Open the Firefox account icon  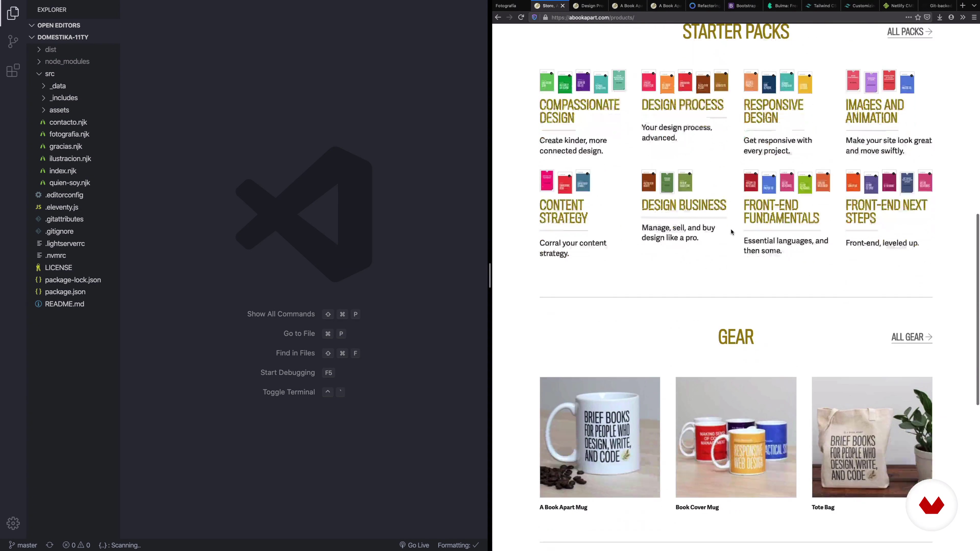[x=951, y=17]
